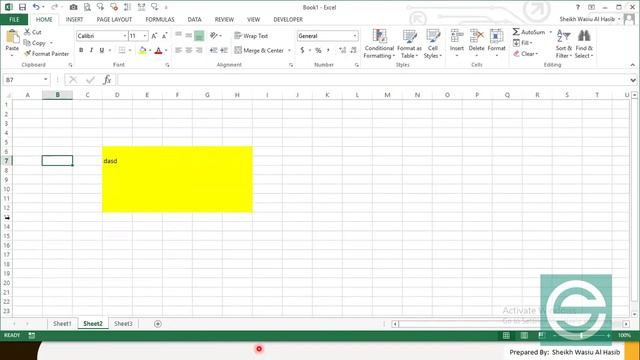The width and height of the screenshot is (640, 360).
Task: Toggle align right
Action: click(x=199, y=50)
